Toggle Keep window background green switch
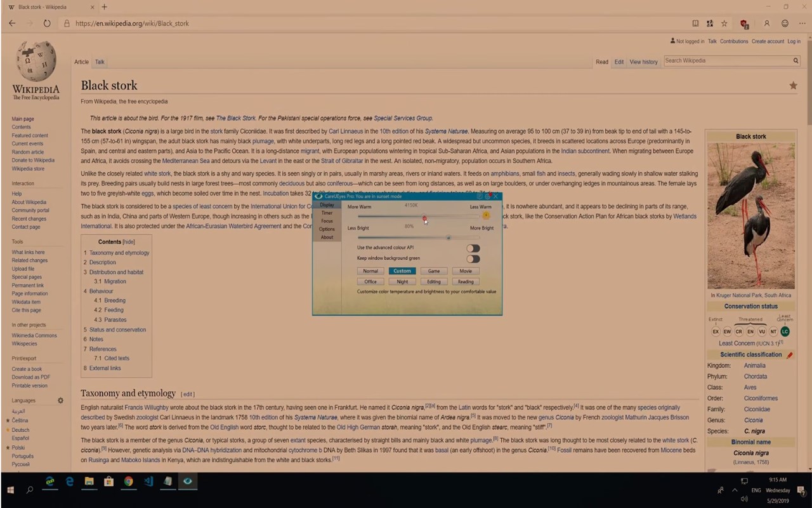 (x=473, y=258)
